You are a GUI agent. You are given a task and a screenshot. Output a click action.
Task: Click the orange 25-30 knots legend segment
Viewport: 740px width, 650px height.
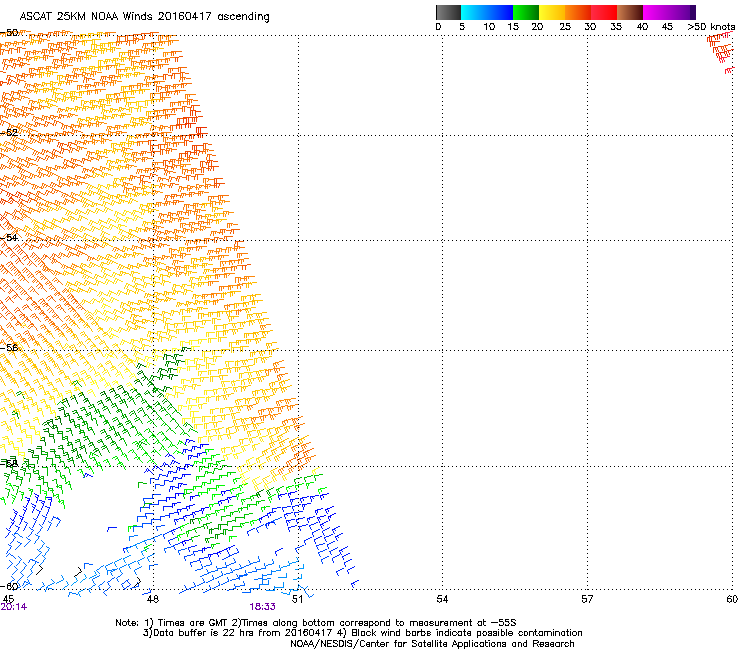click(578, 12)
